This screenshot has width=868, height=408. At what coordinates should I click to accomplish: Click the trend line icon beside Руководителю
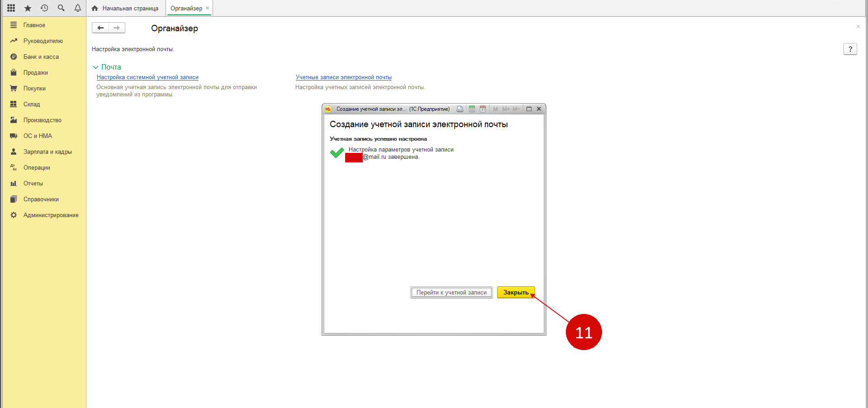tap(14, 41)
